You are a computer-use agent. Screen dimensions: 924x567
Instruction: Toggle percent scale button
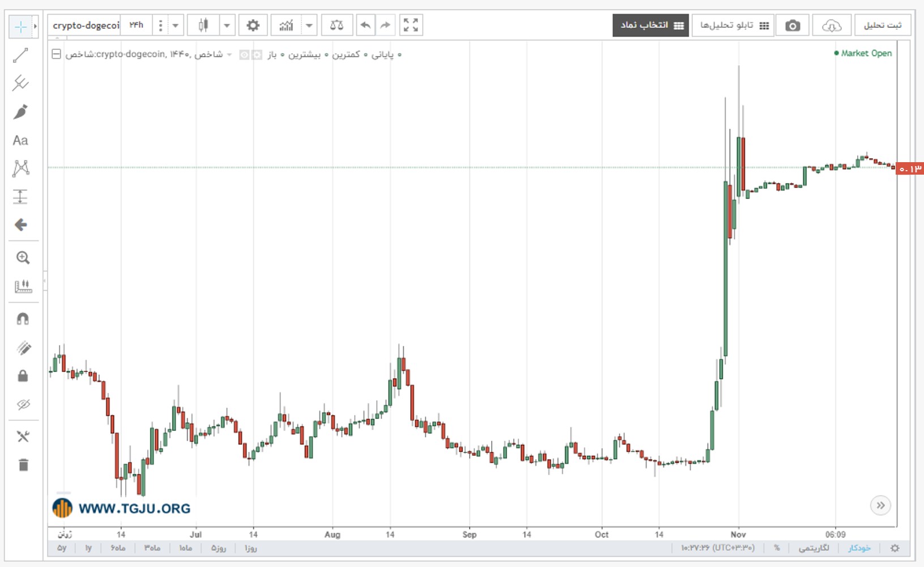tap(777, 548)
